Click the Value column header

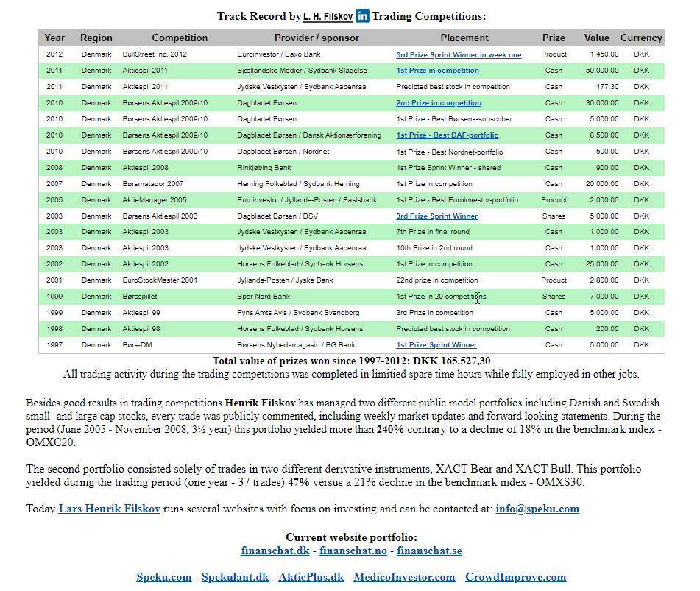click(x=596, y=38)
